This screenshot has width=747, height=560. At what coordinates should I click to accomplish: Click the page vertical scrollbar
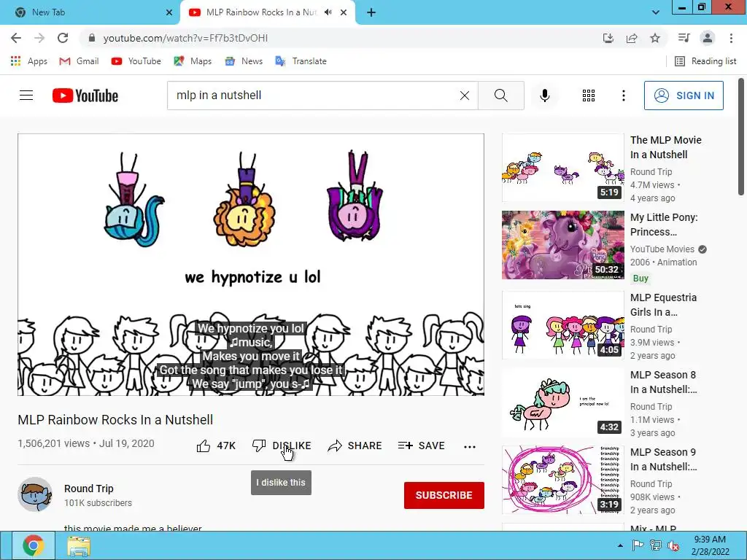[740, 137]
